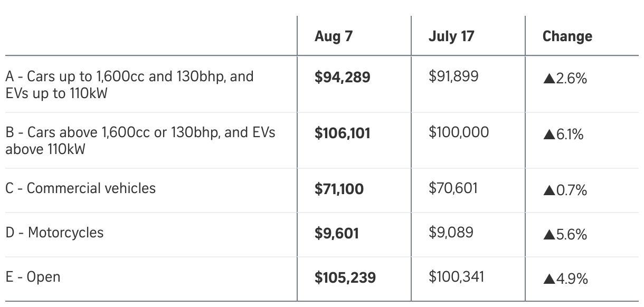Click the $71,100 Aug 7 value

click(x=339, y=189)
